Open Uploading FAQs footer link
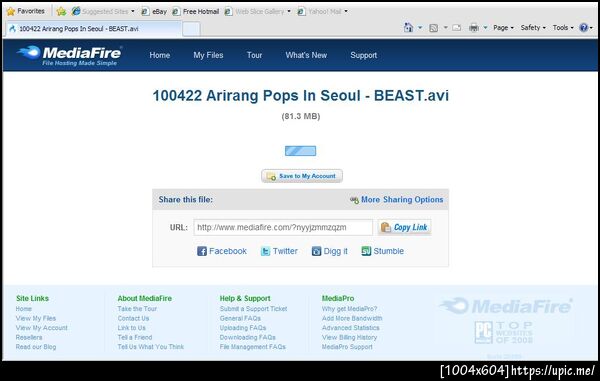This screenshot has height=381, width=600. (x=243, y=328)
